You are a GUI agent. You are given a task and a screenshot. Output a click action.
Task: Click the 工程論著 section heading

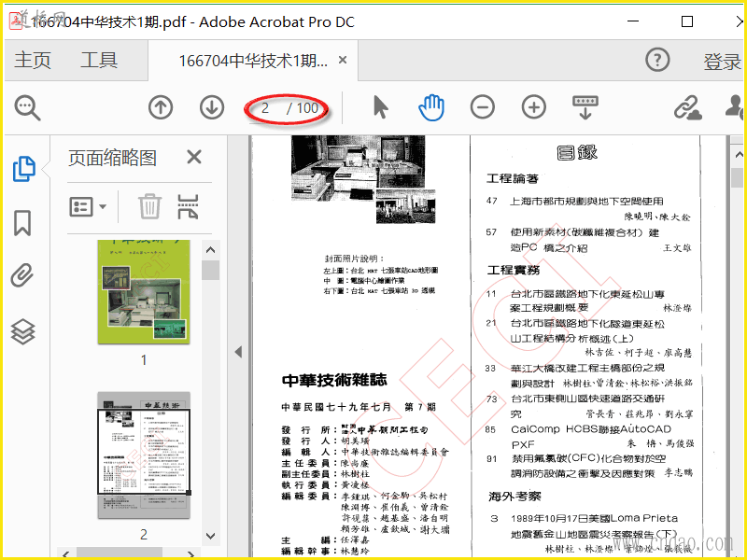(x=512, y=178)
